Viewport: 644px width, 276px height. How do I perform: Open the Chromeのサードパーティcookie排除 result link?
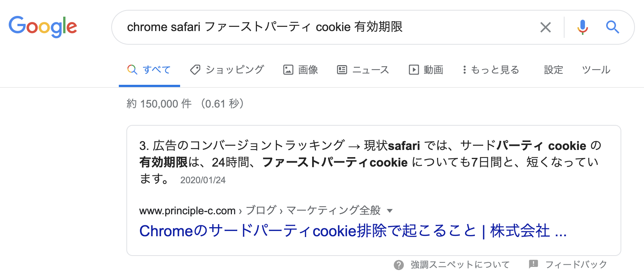(353, 231)
